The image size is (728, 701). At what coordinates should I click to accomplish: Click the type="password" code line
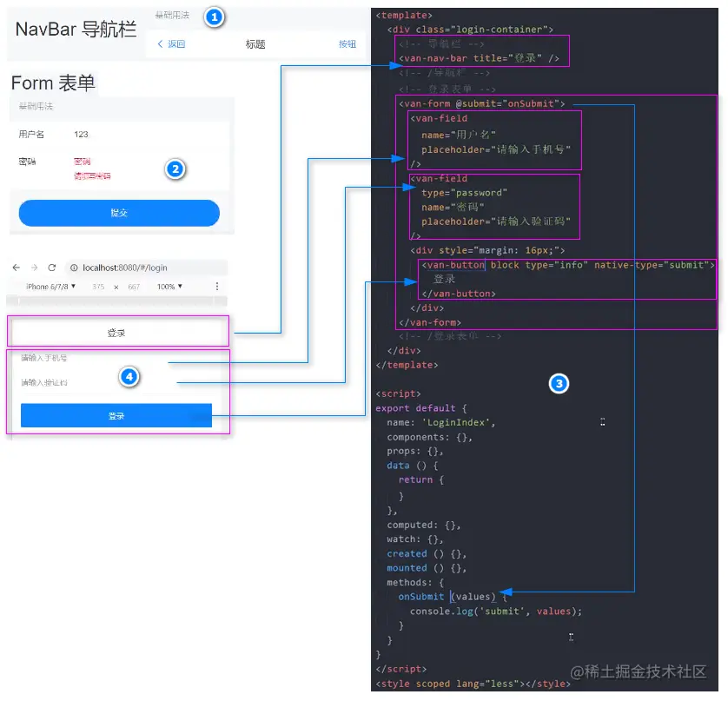[464, 193]
